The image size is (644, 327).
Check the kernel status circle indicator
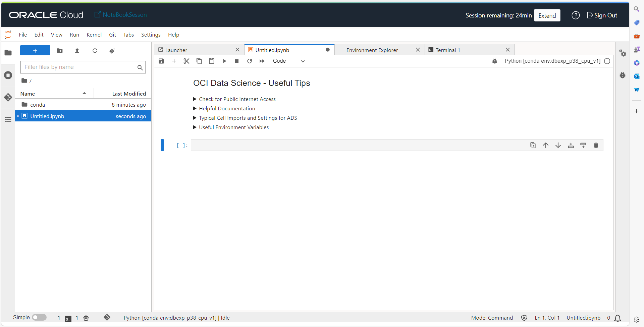click(x=607, y=61)
